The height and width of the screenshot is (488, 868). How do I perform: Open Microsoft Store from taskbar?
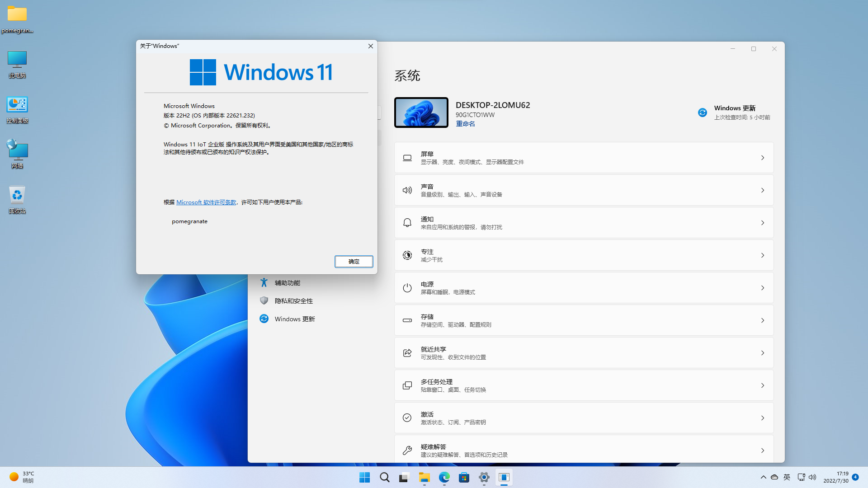point(464,477)
